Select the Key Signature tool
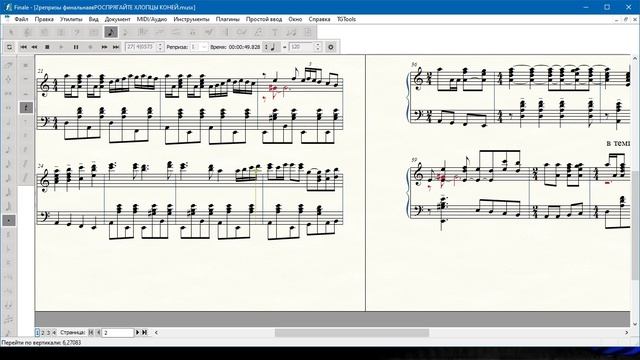640x360 pixels. [x=44, y=32]
